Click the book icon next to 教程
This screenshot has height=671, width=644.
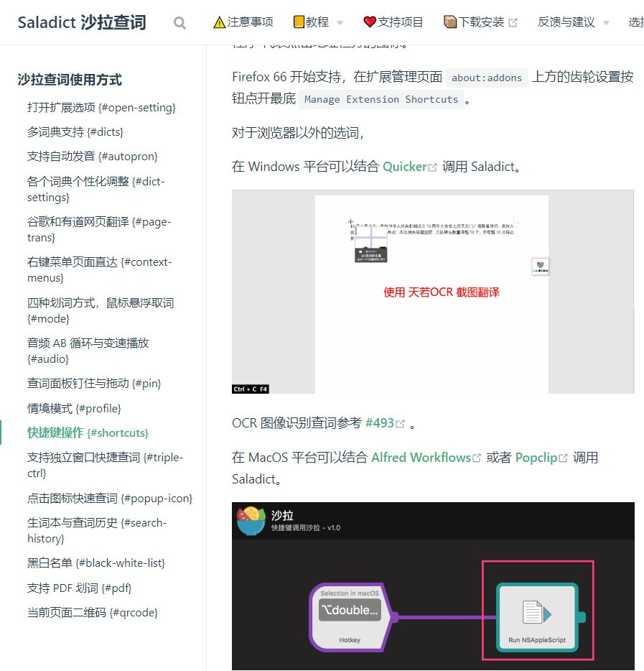[299, 22]
